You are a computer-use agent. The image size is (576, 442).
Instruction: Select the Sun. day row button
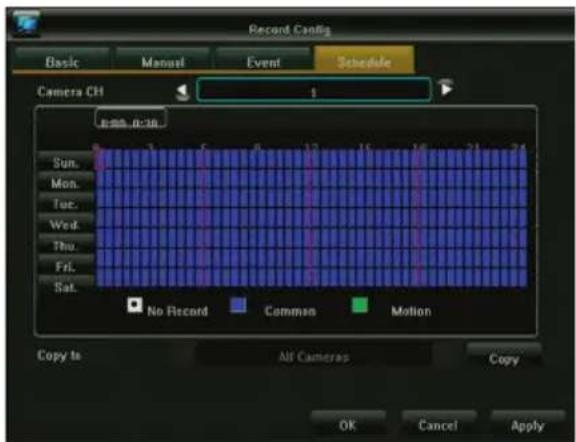point(66,161)
